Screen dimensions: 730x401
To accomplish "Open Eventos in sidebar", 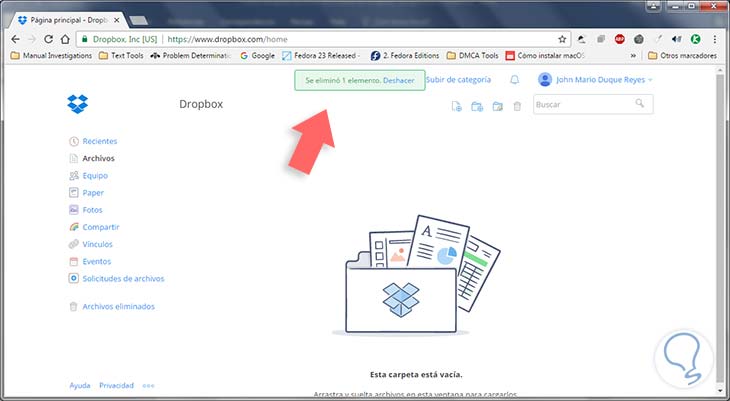I will 97,261.
